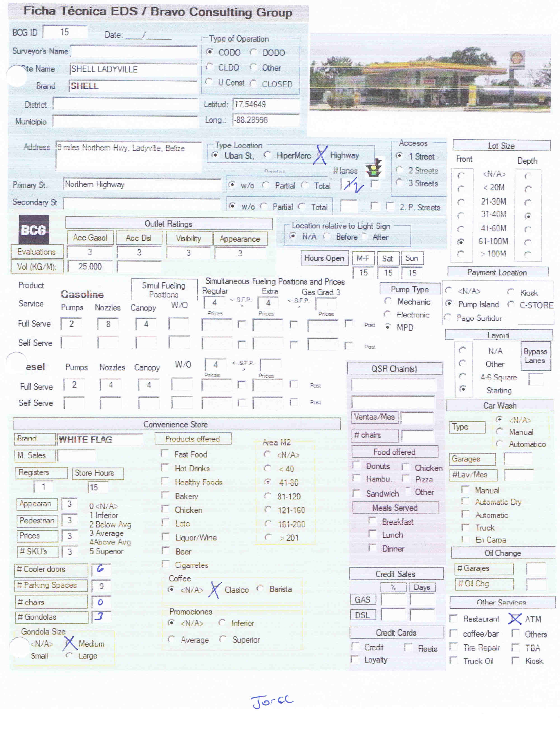Choose 2 Streets under Accesos
The image size is (560, 730).
399,170
